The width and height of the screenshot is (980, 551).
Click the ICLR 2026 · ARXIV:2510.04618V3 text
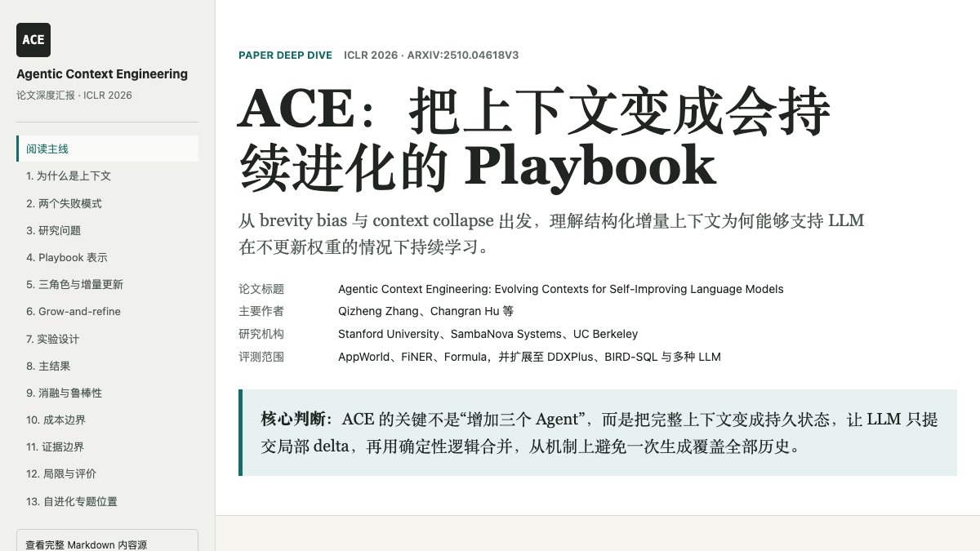tap(431, 56)
